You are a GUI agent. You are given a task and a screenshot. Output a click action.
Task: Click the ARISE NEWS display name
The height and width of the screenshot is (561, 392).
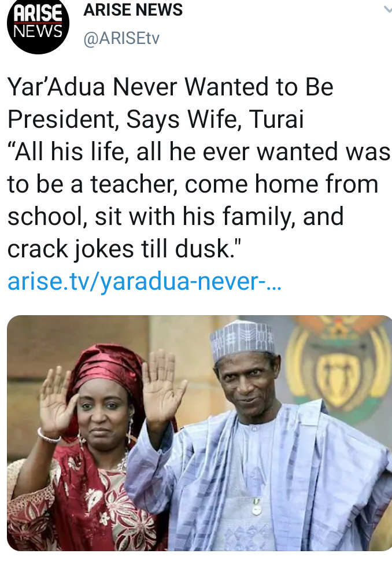[133, 10]
